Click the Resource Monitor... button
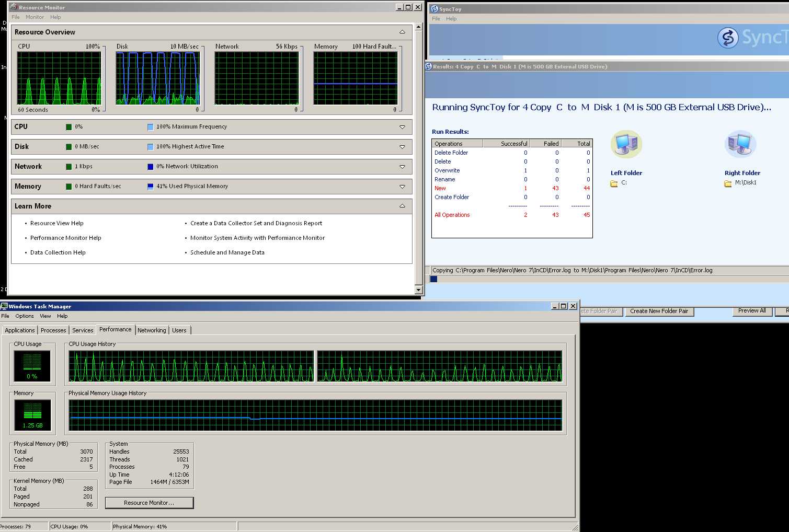The image size is (789, 532). (x=149, y=503)
